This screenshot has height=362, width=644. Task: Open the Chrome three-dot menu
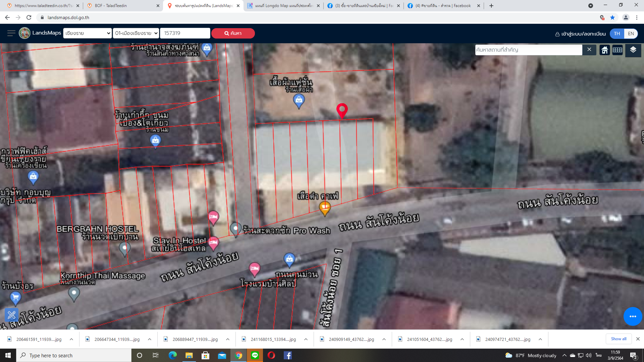tap(637, 17)
